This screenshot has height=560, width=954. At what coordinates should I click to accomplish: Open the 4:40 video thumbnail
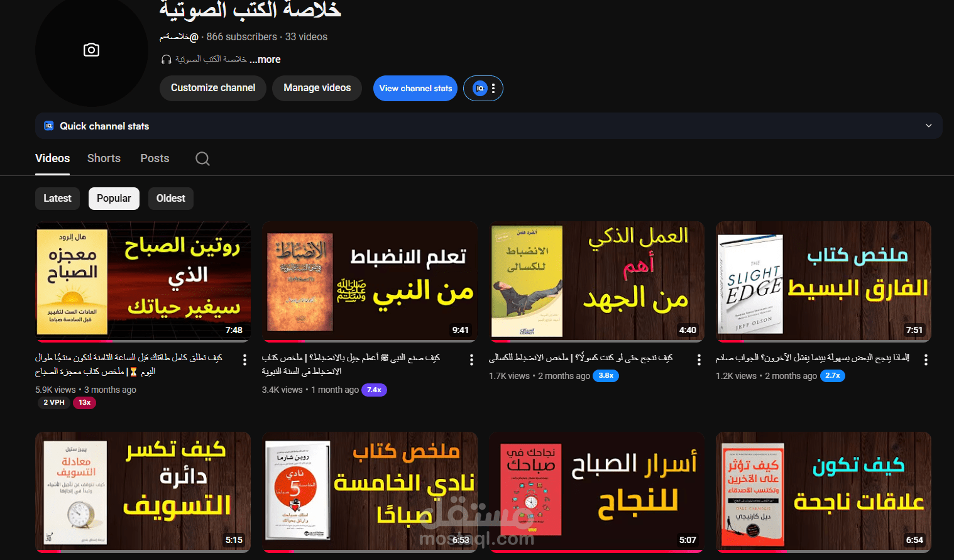coord(596,282)
